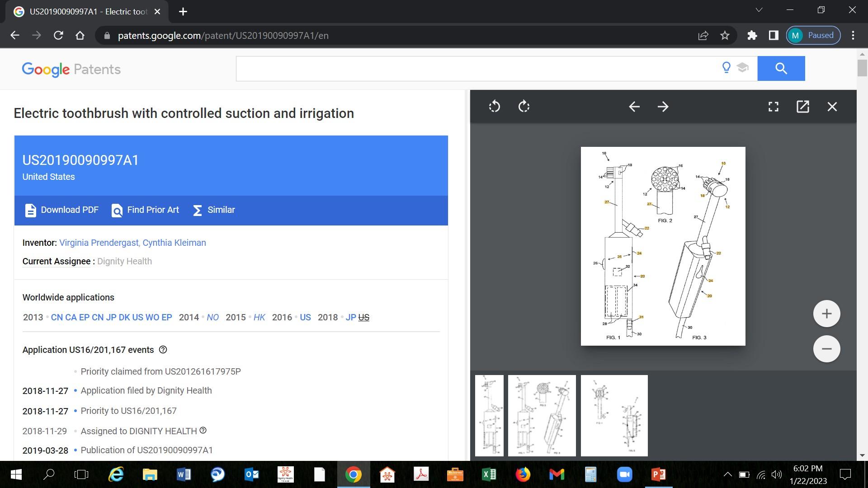Bookmark this page with the star icon
The image size is (868, 488).
[x=725, y=35]
